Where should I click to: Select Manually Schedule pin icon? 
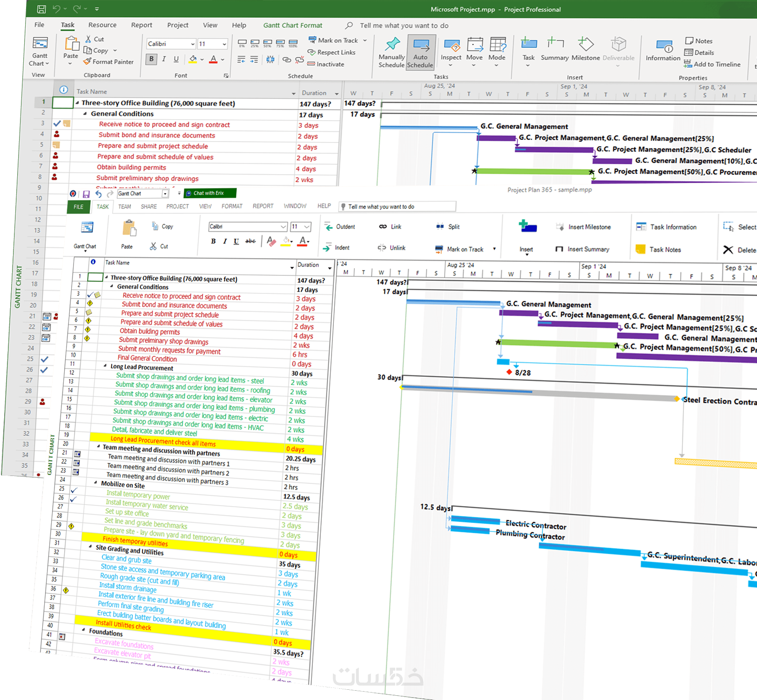coord(392,44)
